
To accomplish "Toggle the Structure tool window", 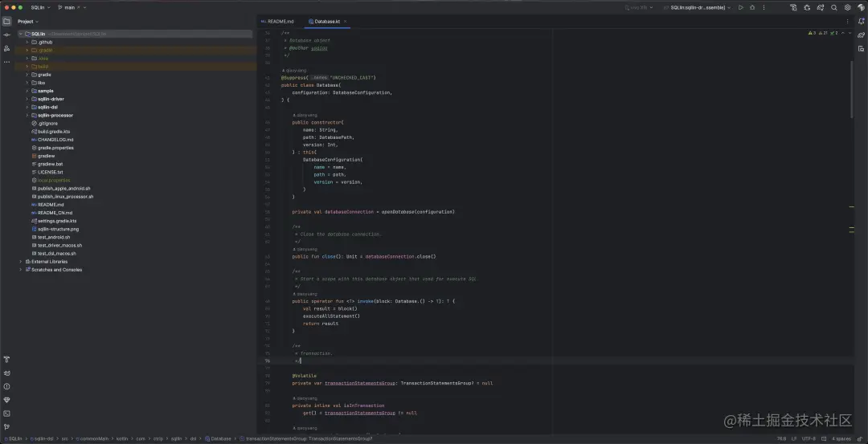I will coord(6,48).
